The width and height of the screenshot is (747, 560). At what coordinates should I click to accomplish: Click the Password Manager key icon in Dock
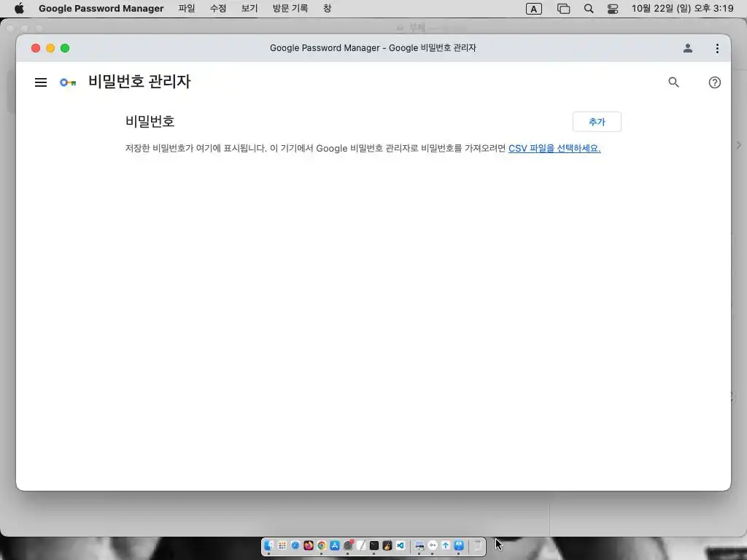(433, 545)
